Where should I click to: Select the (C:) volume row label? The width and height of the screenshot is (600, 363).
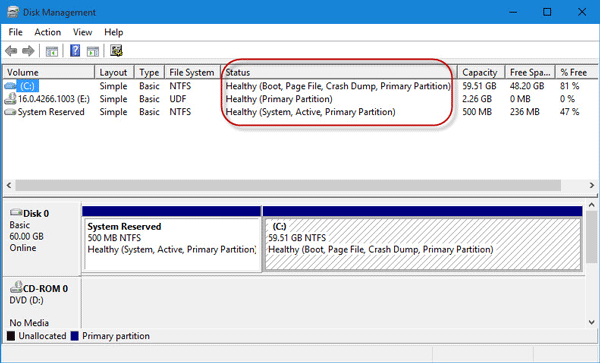pos(28,86)
